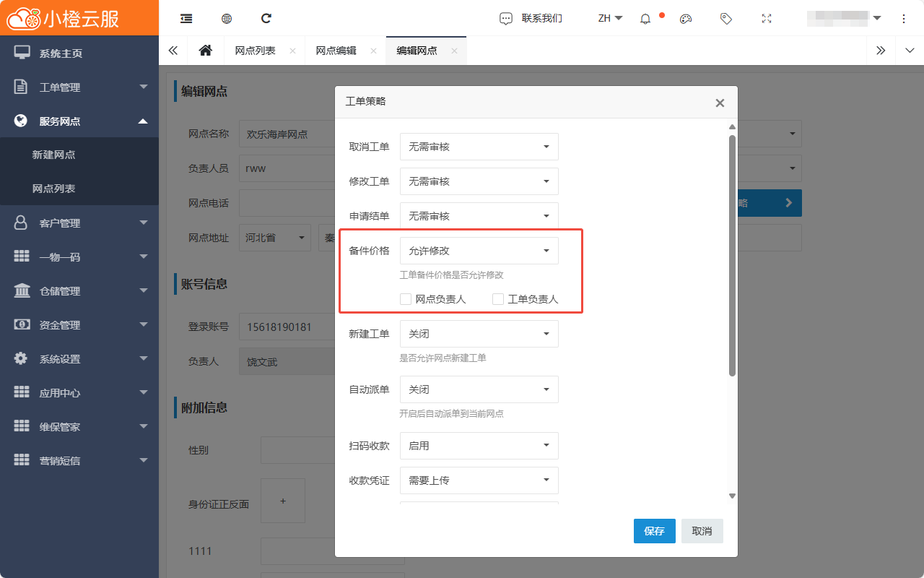Click the 维保管家 grid icon
Screen dimensions: 924x578
pos(22,426)
